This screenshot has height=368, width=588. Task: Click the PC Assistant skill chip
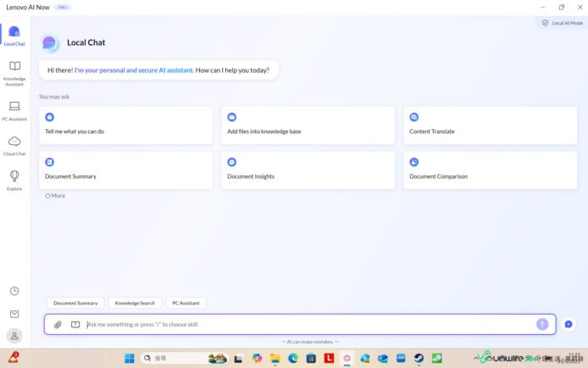pos(186,303)
